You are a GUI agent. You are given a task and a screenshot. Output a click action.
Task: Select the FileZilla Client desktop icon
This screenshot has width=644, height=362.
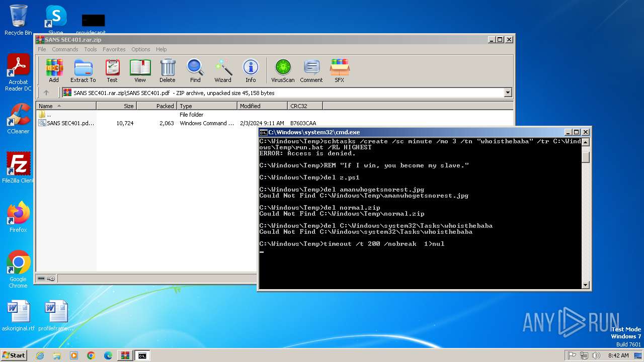click(18, 168)
